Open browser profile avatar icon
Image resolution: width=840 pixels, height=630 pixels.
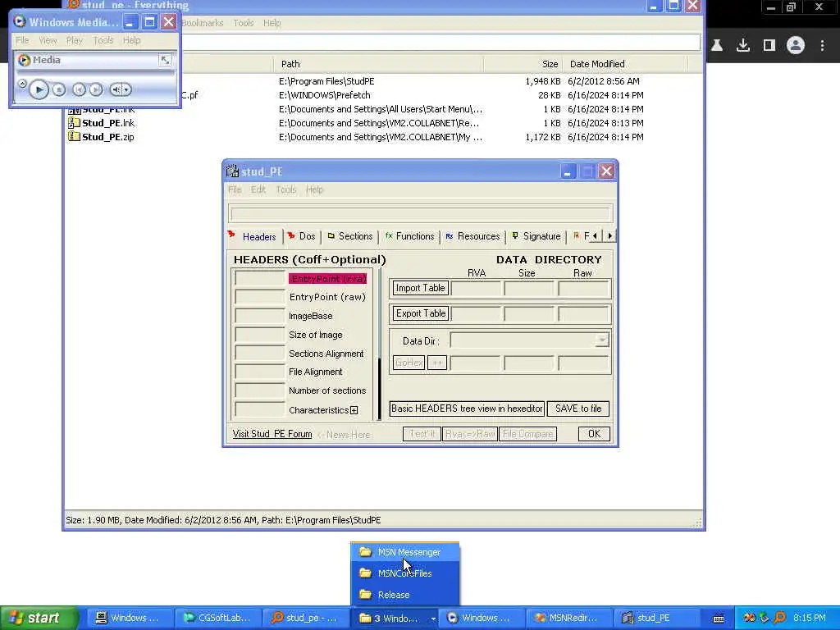click(x=796, y=46)
